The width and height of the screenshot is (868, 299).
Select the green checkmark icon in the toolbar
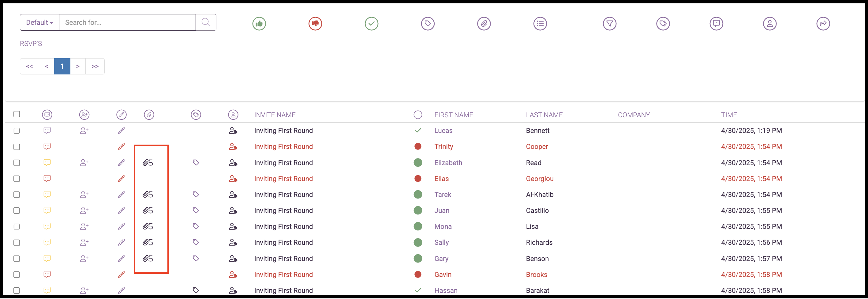pos(371,24)
